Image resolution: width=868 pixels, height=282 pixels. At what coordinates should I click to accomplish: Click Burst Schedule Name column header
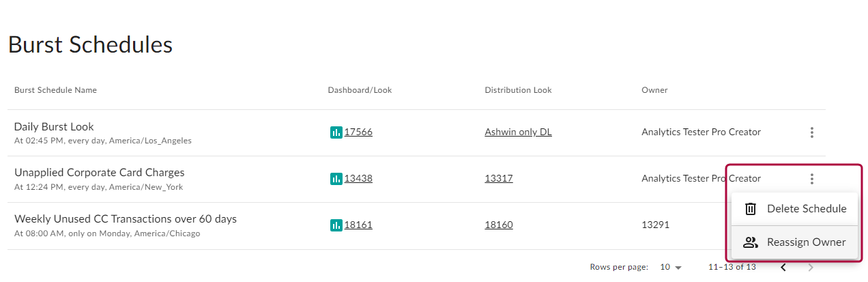(x=55, y=90)
